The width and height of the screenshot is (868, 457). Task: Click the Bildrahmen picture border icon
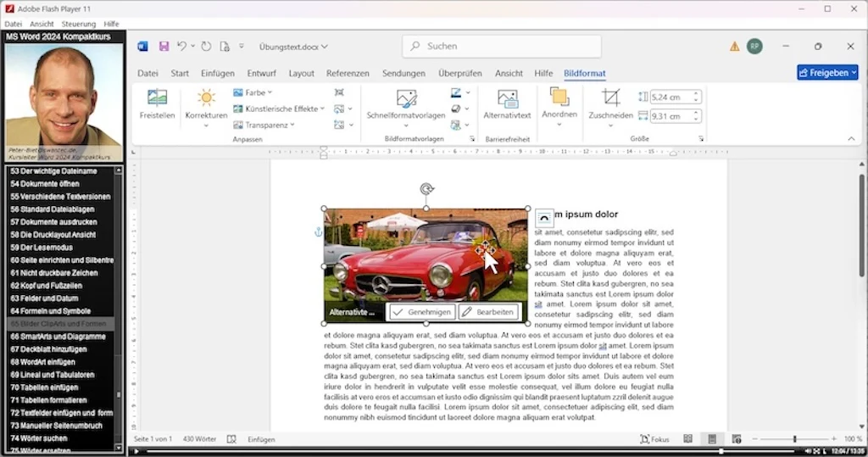[456, 92]
